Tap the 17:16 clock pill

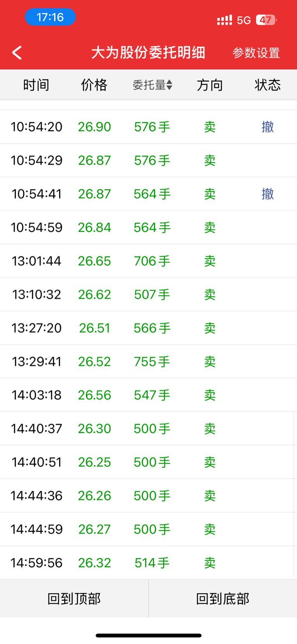click(x=50, y=17)
